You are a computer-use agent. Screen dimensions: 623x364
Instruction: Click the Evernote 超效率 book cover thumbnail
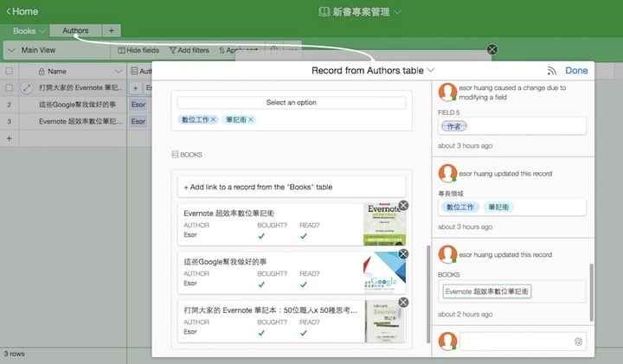384,225
